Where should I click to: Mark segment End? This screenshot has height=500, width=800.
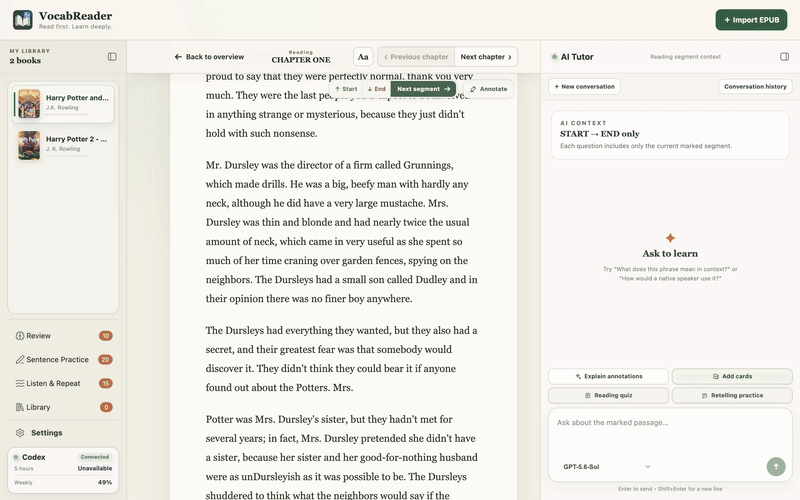[x=377, y=89]
